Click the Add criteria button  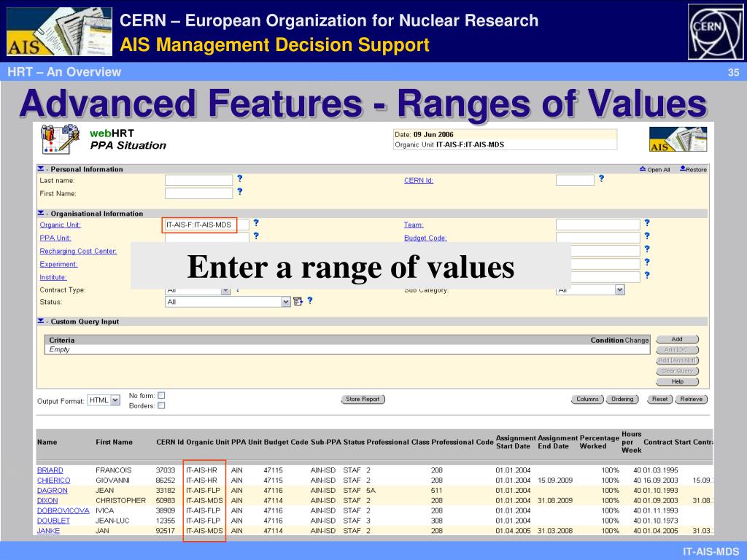[678, 340]
